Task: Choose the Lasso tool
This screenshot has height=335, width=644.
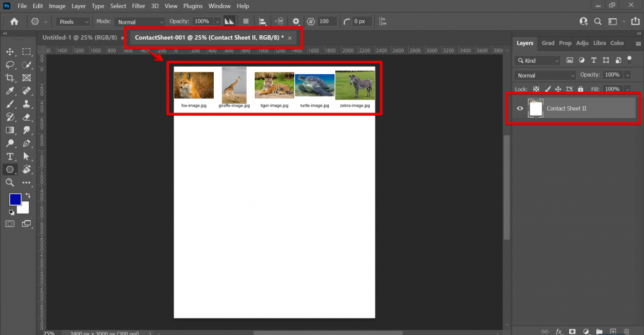Action: [10, 65]
